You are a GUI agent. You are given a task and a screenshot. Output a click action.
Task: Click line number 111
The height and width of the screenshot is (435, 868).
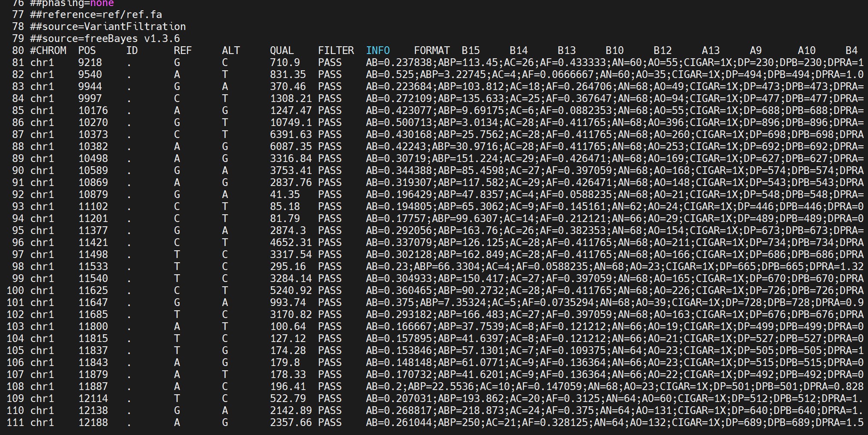click(15, 423)
